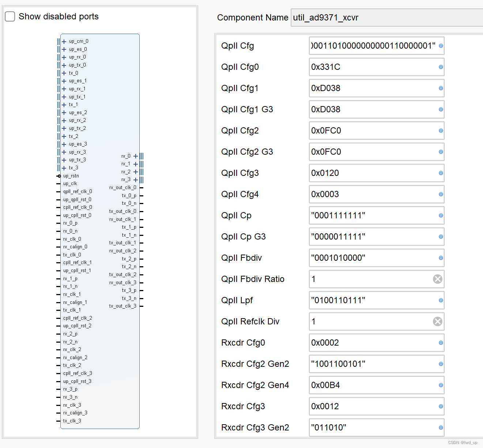Screen dimensions: 483x448
Task: Edit the Rxcdr Cfg0 field showing 0x0002
Action: pos(377,343)
